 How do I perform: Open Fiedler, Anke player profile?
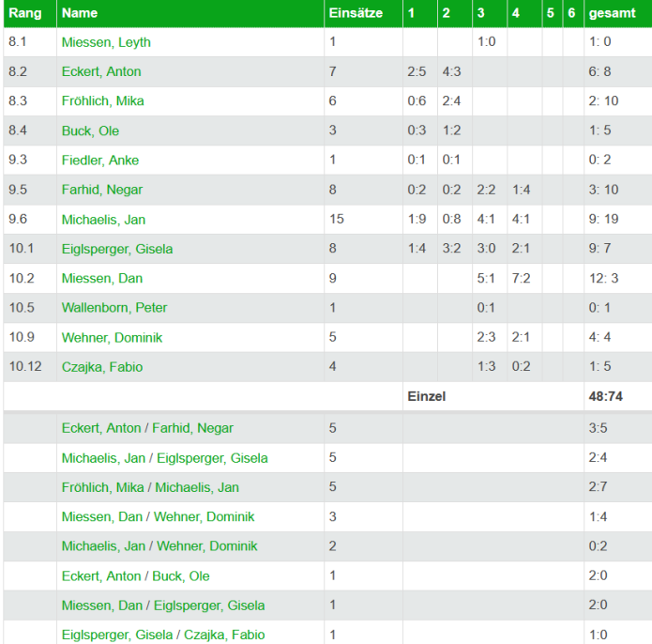100,161
